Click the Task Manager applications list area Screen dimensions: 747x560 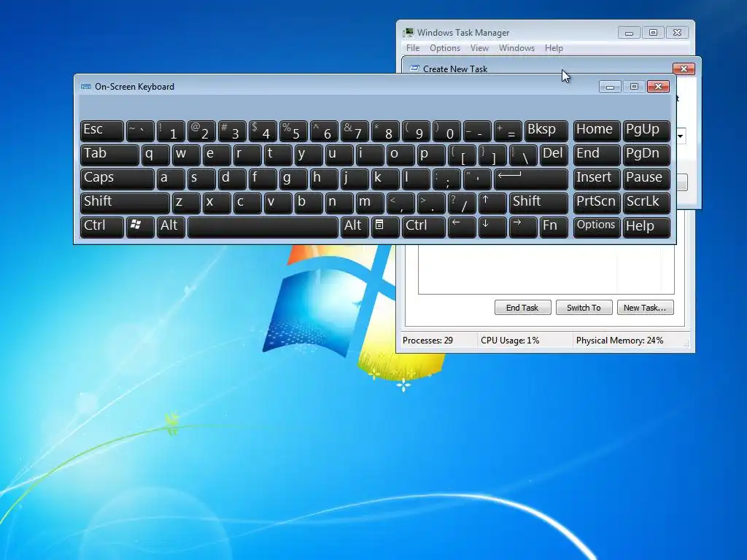pyautogui.click(x=546, y=269)
